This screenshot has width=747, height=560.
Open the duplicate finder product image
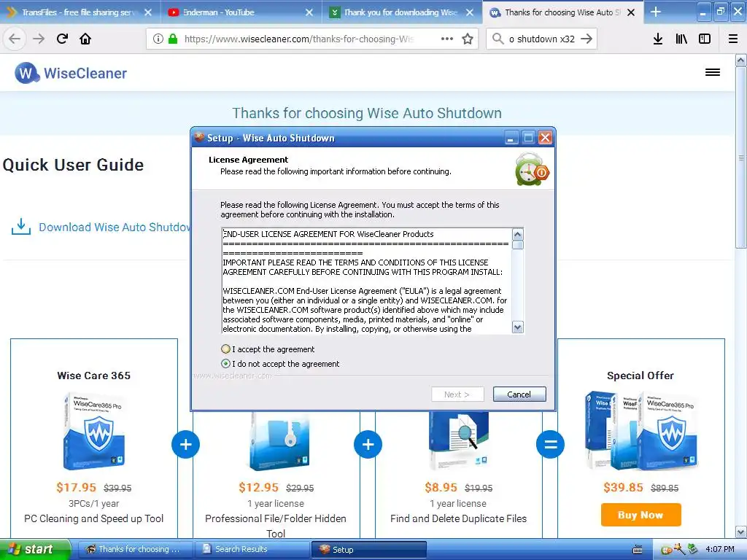click(x=458, y=440)
